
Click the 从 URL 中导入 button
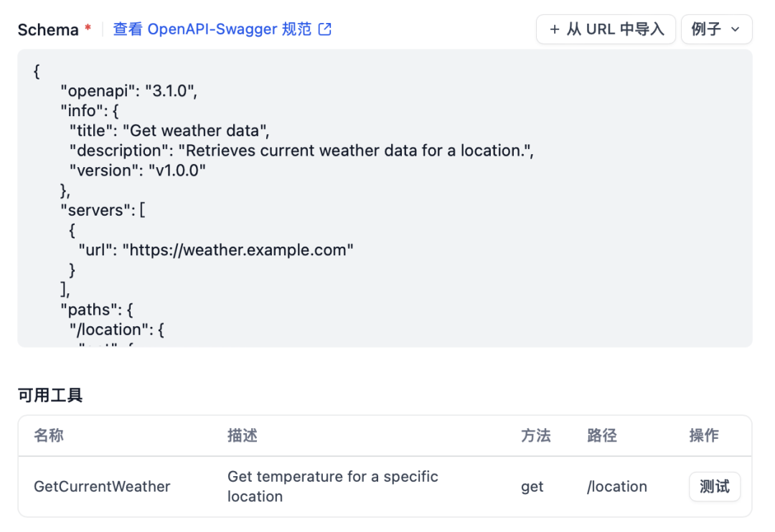coord(606,29)
